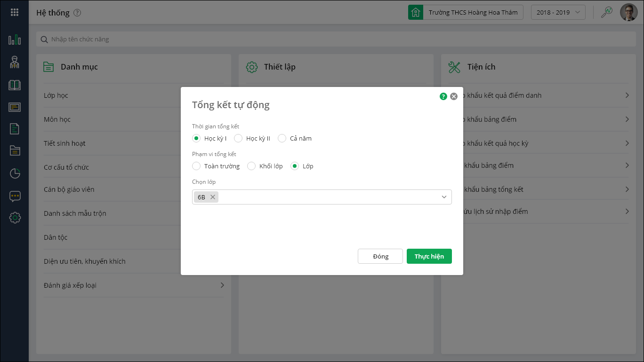Open the Trường THCS Hoàng Hoa Thám selector

[x=466, y=13]
